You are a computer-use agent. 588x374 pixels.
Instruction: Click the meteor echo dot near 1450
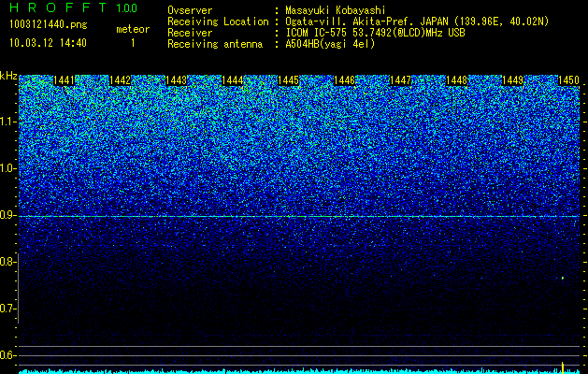(563, 278)
